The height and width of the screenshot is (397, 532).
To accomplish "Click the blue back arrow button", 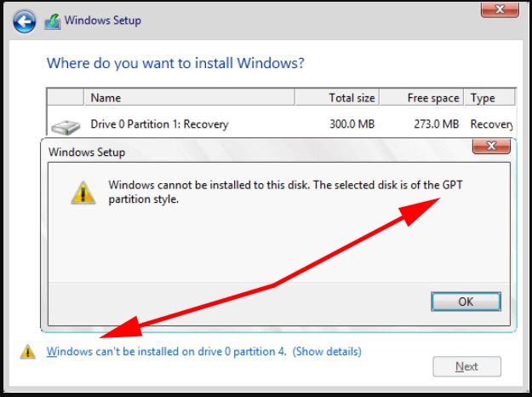I will (26, 20).
